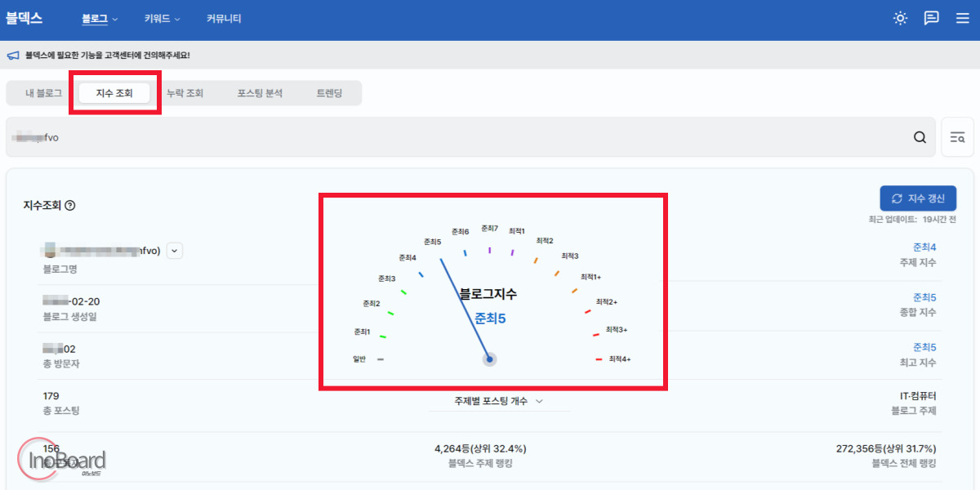Read the 고객센터 announcement banner text
The width and height of the screenshot is (980, 490).
tap(107, 56)
